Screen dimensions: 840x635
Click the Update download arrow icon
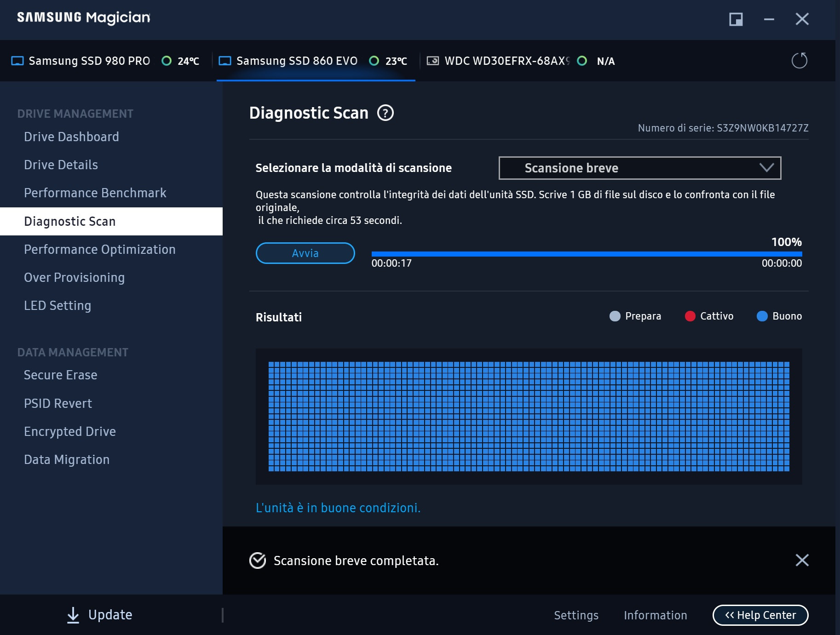pos(73,615)
